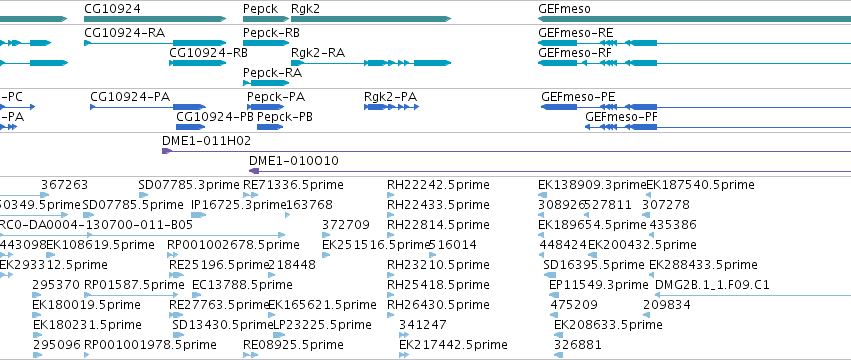Click the DME1-011H02 clone start marker

tap(166, 151)
